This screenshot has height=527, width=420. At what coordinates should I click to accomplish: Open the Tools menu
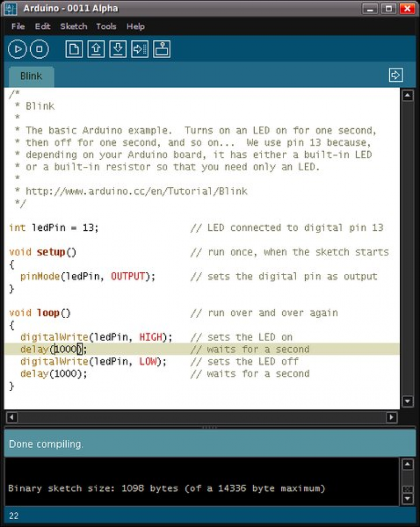click(106, 26)
